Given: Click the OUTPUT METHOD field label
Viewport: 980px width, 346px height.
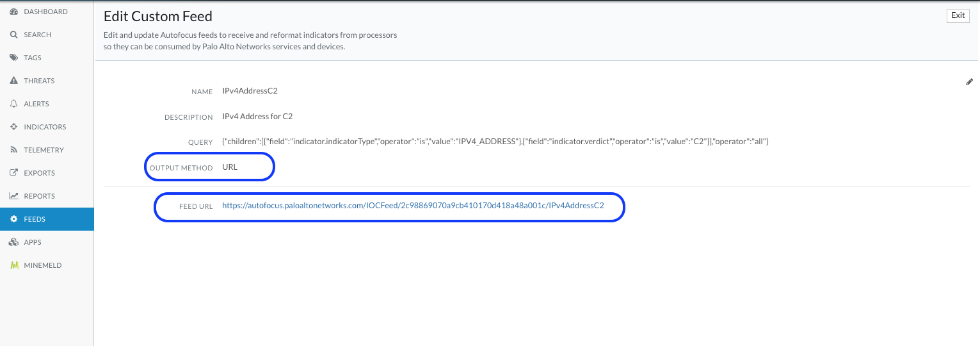Looking at the screenshot, I should 181,168.
